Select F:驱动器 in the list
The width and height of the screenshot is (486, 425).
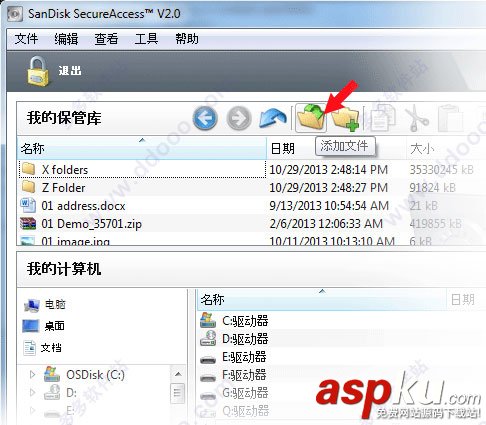244,375
